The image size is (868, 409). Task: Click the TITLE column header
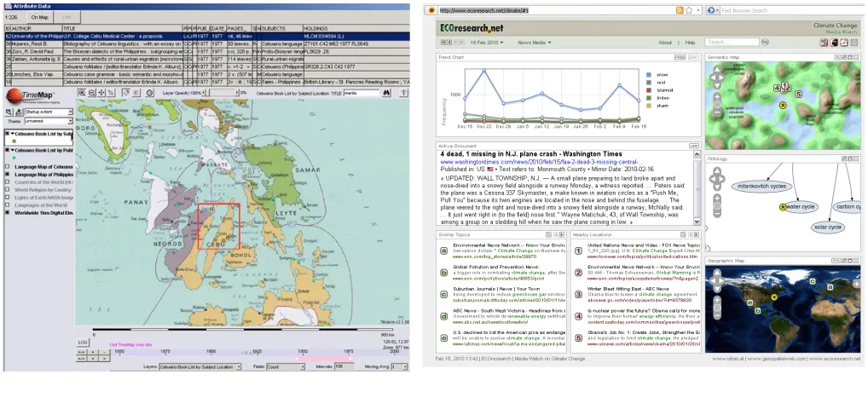[122, 27]
